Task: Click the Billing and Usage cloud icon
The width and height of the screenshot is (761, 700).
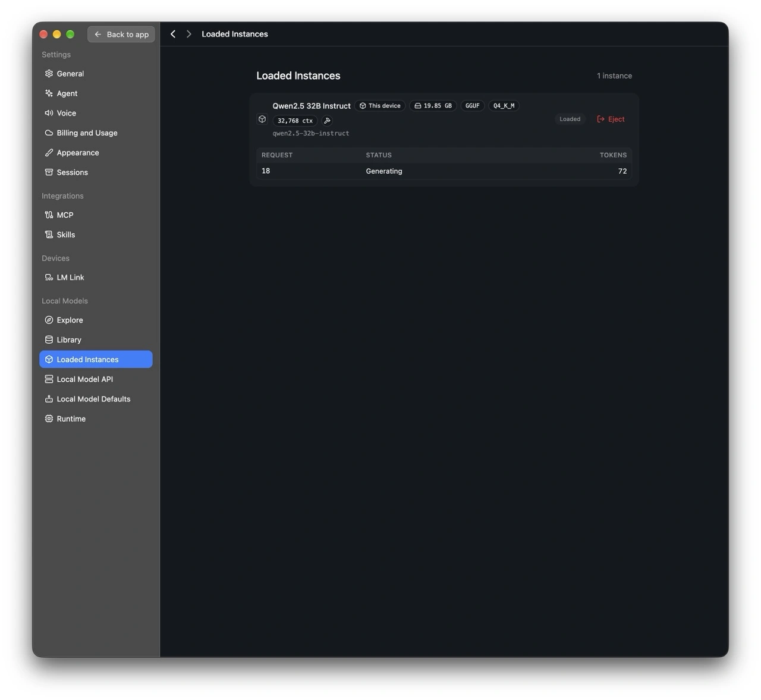Action: [49, 133]
